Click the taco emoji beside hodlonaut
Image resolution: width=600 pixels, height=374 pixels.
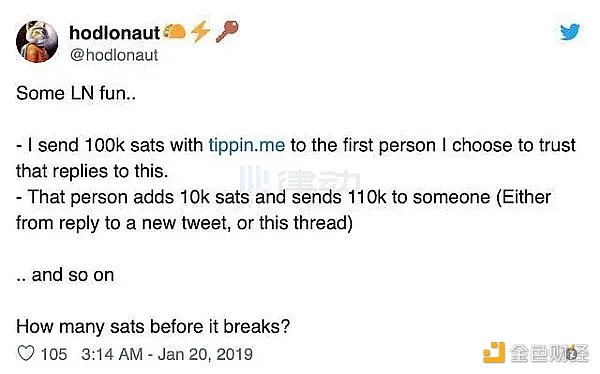(x=174, y=31)
